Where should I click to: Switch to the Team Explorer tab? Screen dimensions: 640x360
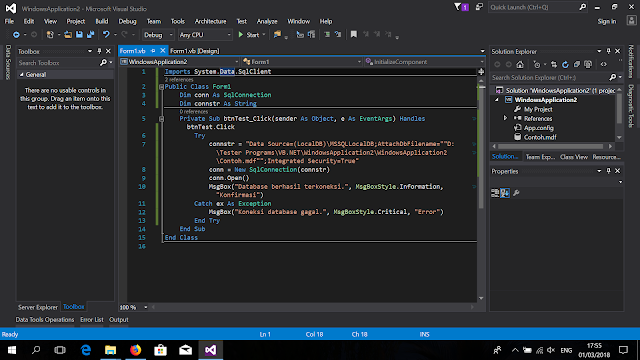[x=540, y=157]
